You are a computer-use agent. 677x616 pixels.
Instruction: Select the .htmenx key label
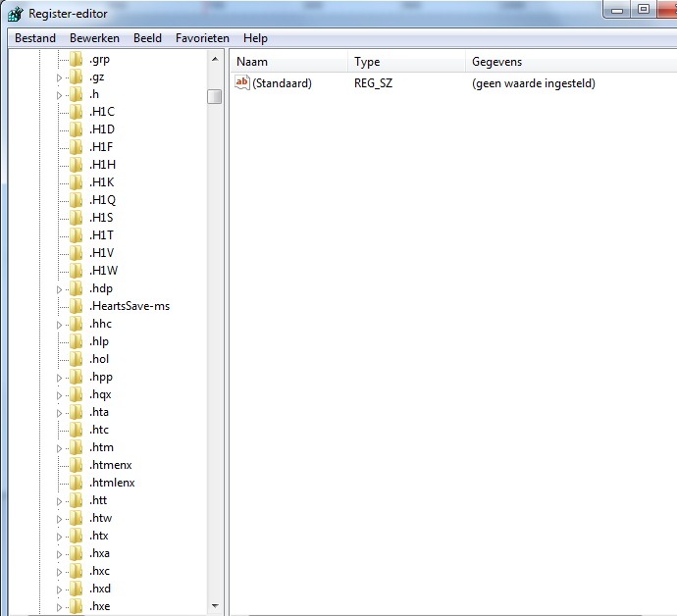click(x=111, y=465)
